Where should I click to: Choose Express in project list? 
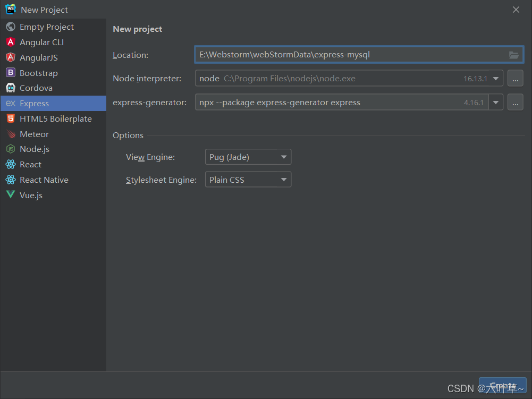pyautogui.click(x=34, y=104)
